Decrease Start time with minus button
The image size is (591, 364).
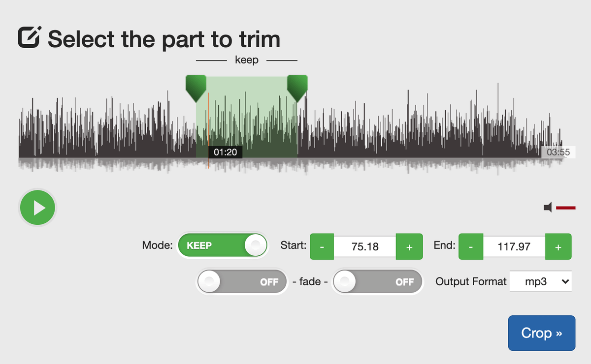322,246
